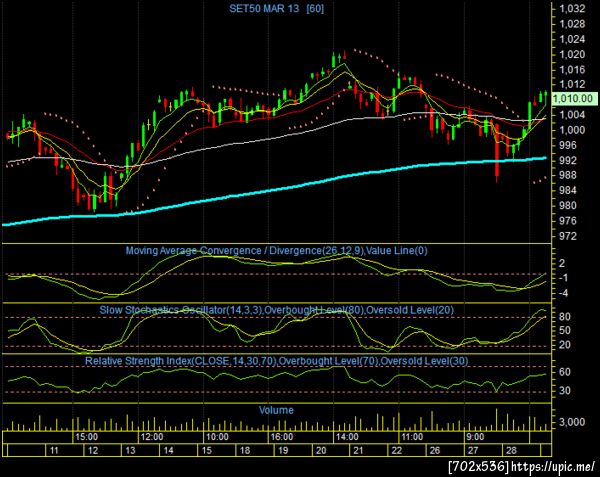Click the 3,000 volume axis label
Image resolution: width=600 pixels, height=477 pixels.
pyautogui.click(x=572, y=422)
